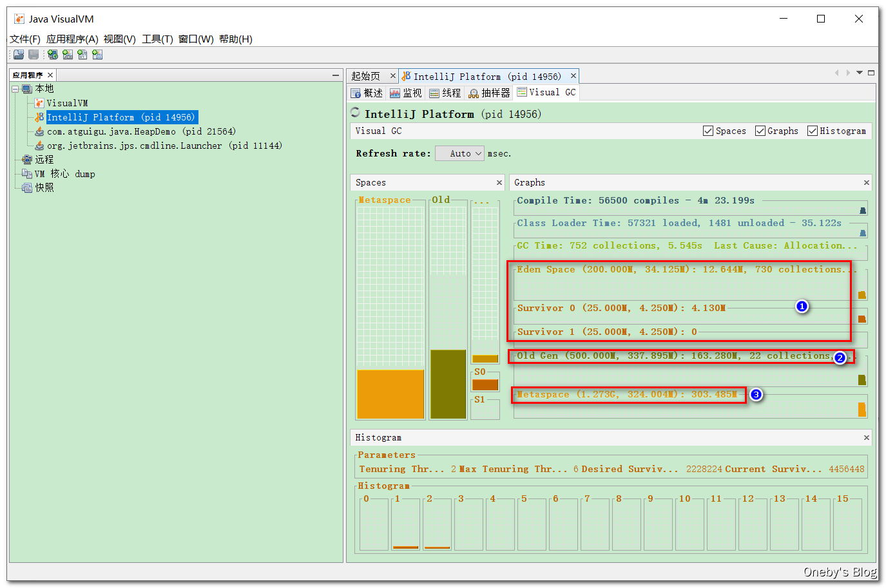Screen dimensions: 886x588
Task: Switch to the 概述 overview tab
Action: [x=367, y=93]
